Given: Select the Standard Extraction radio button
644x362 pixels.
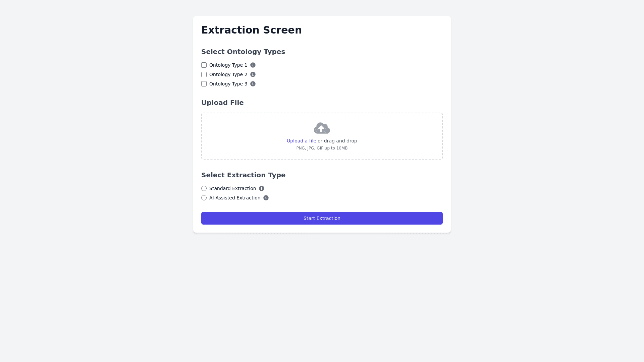Looking at the screenshot, I should point(204,188).
